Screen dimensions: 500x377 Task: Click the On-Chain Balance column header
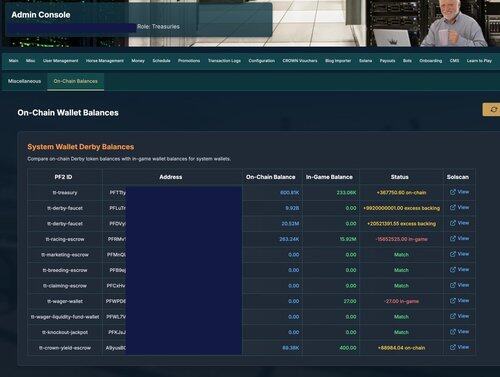(x=271, y=177)
